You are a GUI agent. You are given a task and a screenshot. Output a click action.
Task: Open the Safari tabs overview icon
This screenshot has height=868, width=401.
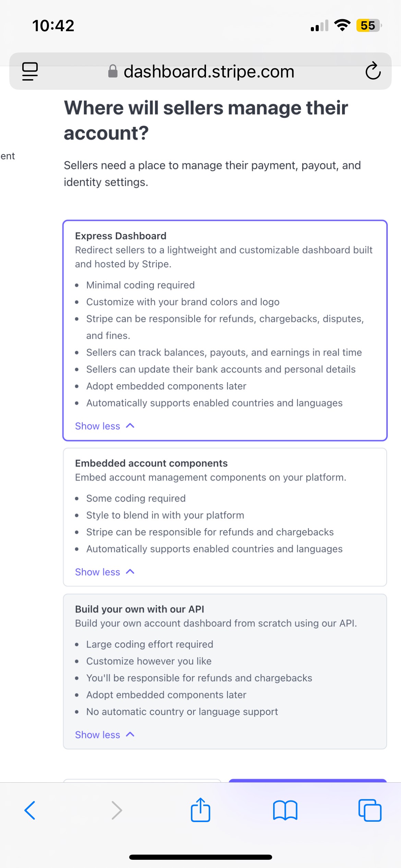(x=369, y=810)
